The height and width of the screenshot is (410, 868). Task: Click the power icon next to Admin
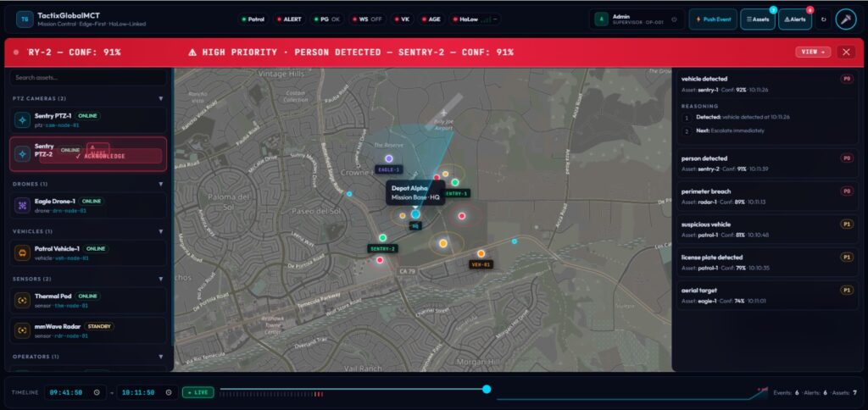click(674, 19)
